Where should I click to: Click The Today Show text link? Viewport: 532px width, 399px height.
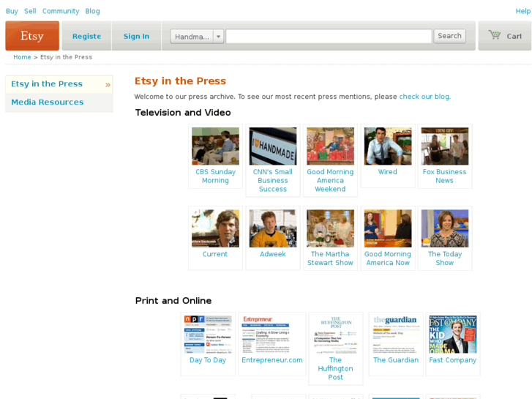pyautogui.click(x=445, y=258)
